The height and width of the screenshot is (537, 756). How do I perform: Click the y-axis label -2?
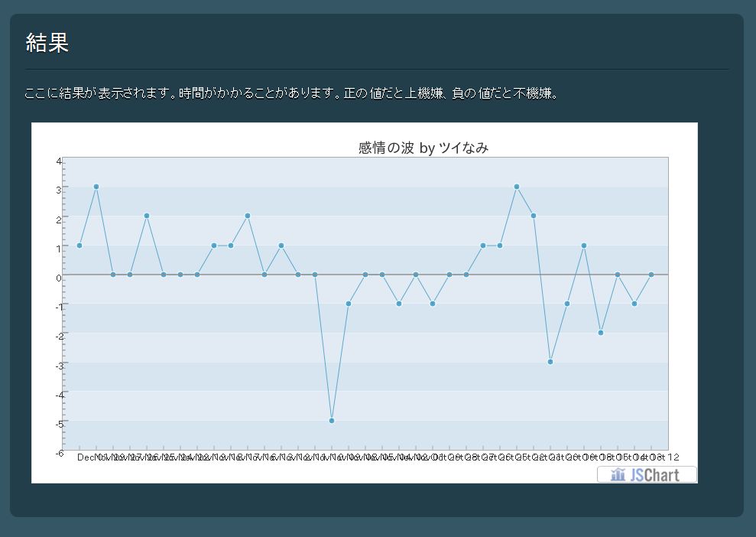coord(59,337)
